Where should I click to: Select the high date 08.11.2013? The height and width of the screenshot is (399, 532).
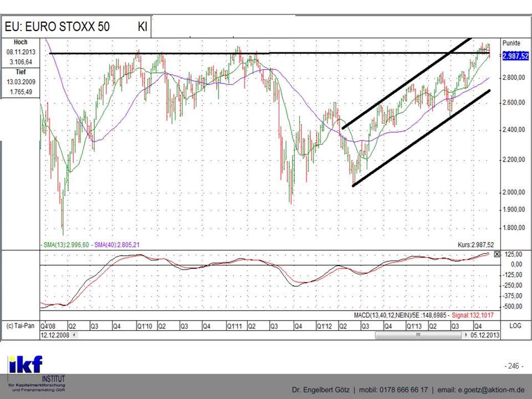(x=21, y=52)
